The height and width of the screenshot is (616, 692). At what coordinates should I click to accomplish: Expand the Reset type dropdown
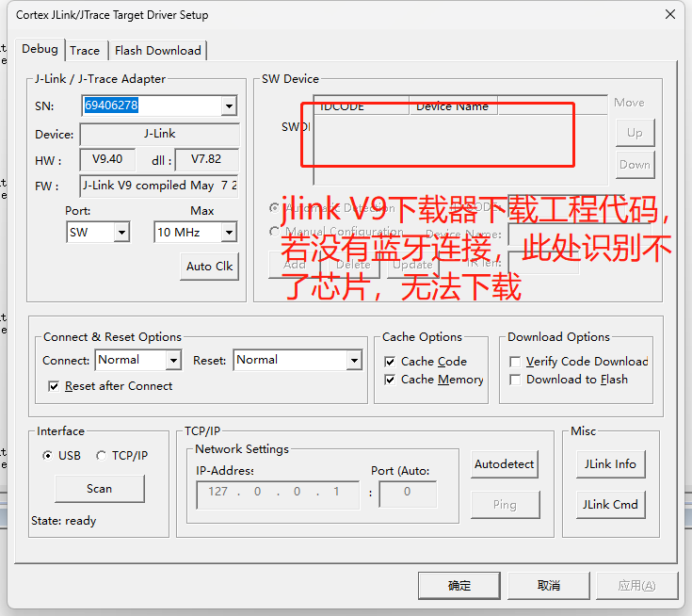(354, 361)
